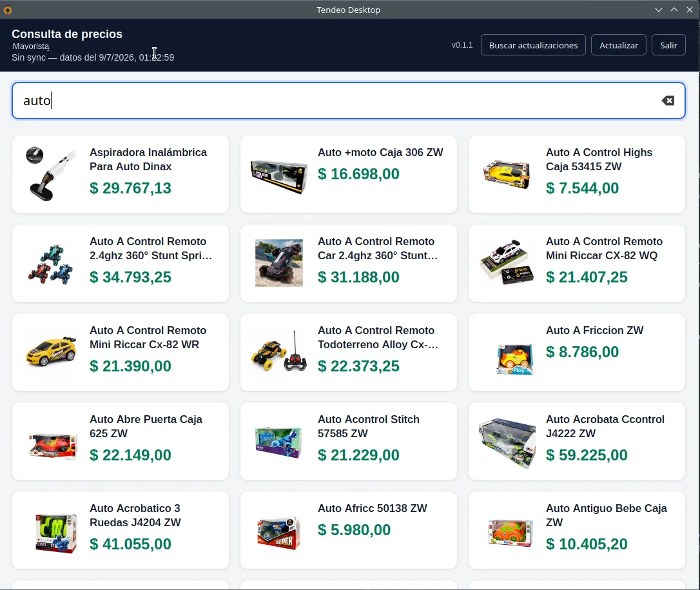Open yellow Auto A Control Highs thumbnail
700x590 pixels.
507,173
